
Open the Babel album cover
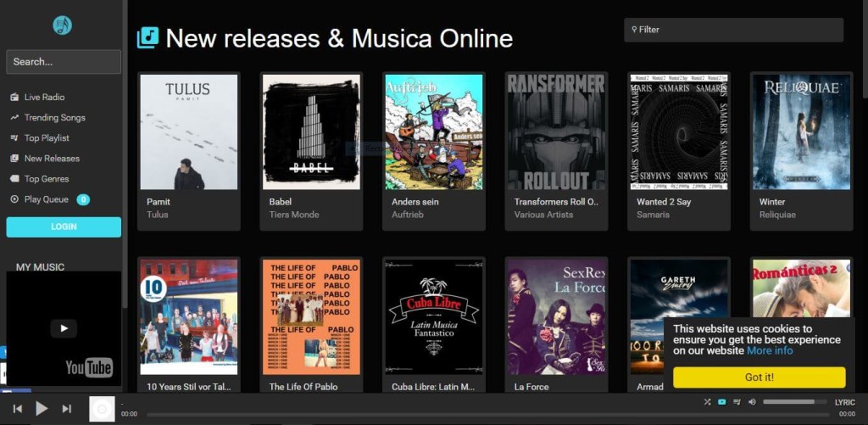(x=312, y=131)
